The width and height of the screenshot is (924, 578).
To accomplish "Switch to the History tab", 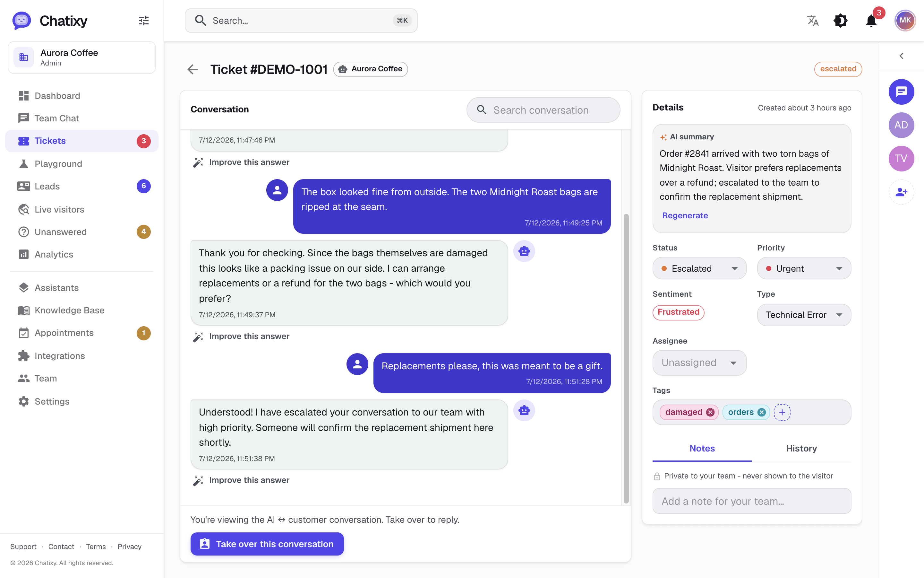I will click(x=801, y=448).
